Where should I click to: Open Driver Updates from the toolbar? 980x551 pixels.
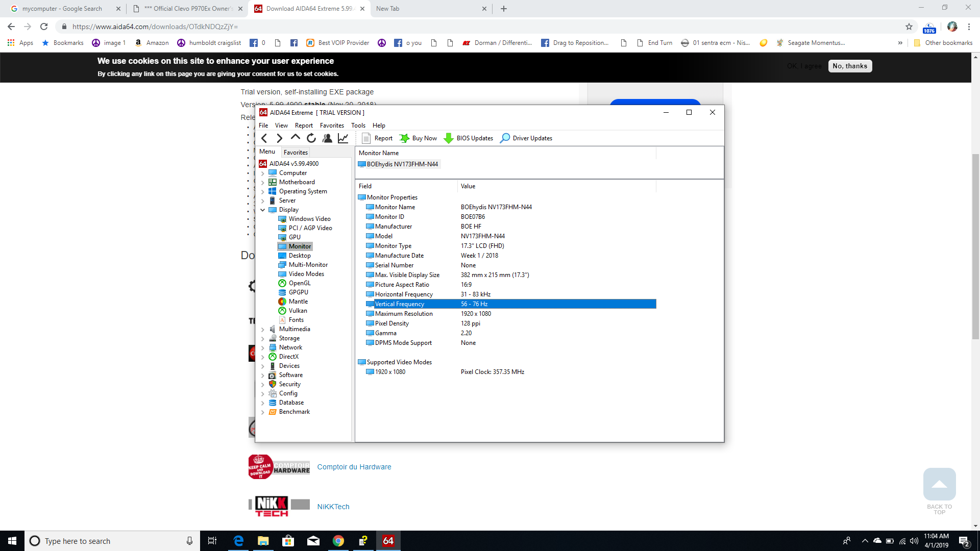click(526, 138)
